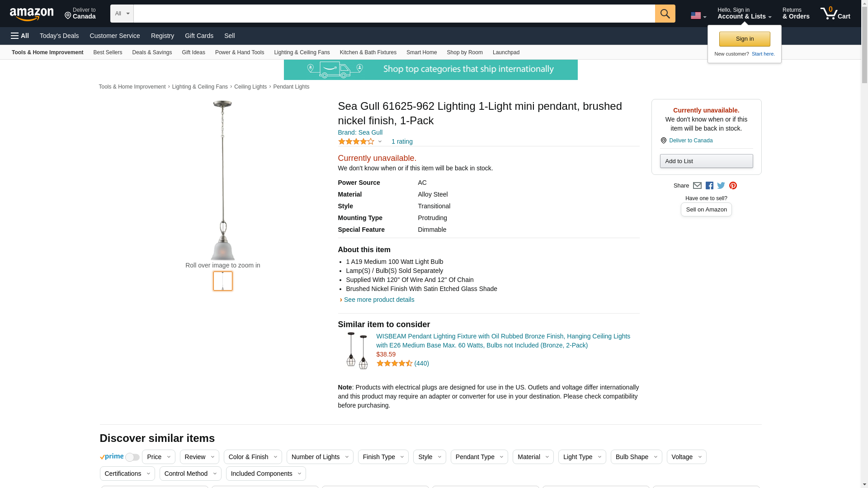Open the search category All dropdown
This screenshot has height=488, width=868.
click(122, 14)
